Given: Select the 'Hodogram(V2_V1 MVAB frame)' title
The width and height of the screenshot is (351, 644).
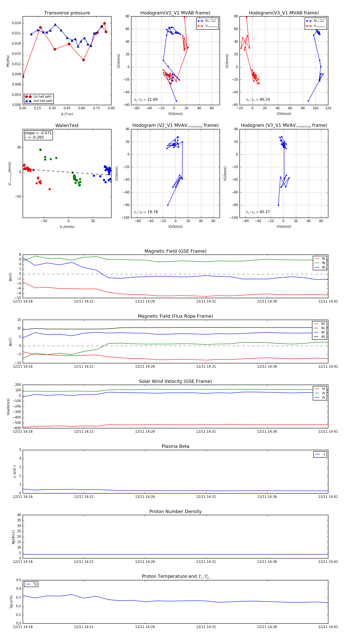Looking at the screenshot, I should 175,13.
